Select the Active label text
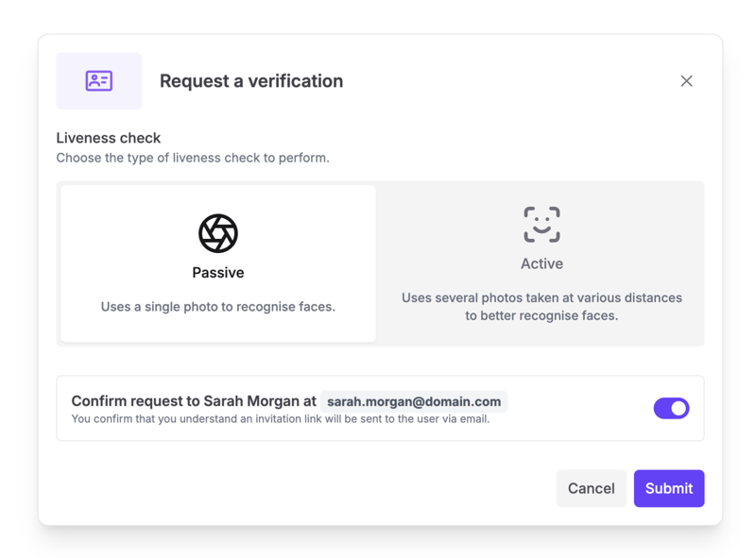Viewport: 756px width, 558px height. pos(541,264)
